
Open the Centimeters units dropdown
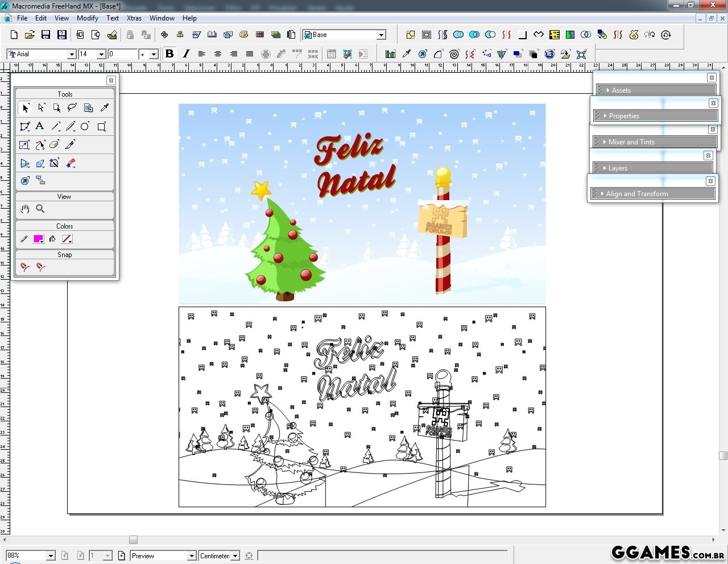(x=235, y=556)
